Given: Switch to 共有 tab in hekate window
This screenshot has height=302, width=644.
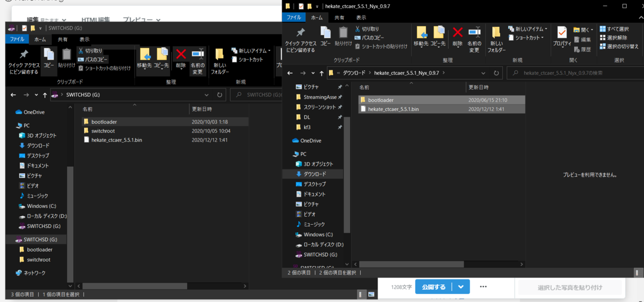Looking at the screenshot, I should coord(340,17).
